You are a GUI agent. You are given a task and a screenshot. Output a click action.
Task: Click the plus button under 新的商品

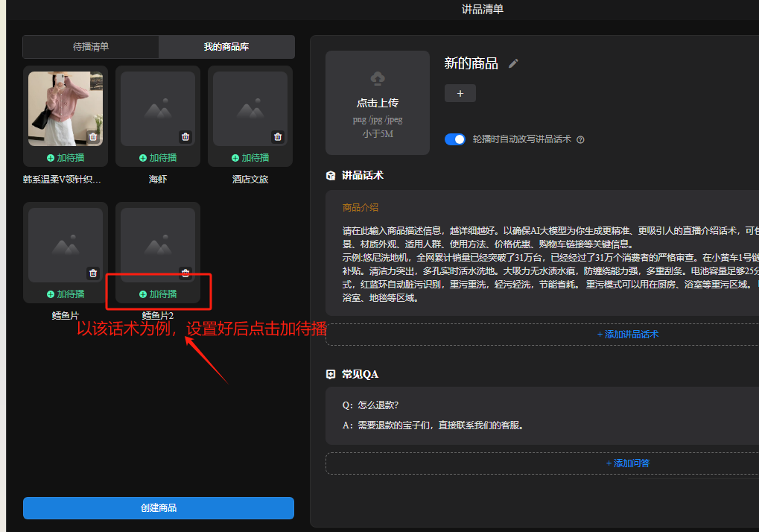(x=460, y=93)
